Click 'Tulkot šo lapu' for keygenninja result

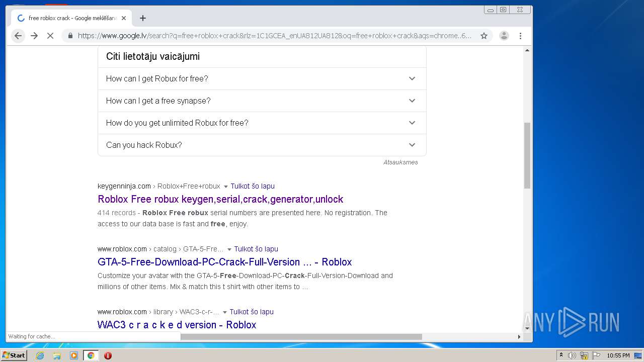point(253,186)
